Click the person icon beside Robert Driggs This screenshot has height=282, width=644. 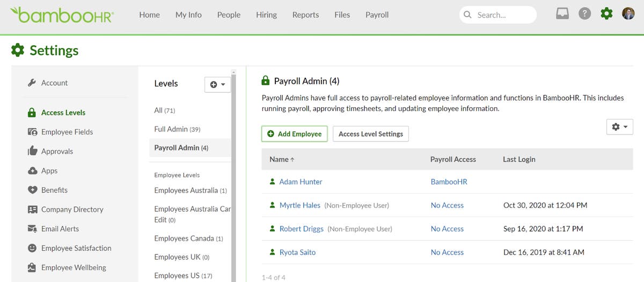click(x=272, y=229)
